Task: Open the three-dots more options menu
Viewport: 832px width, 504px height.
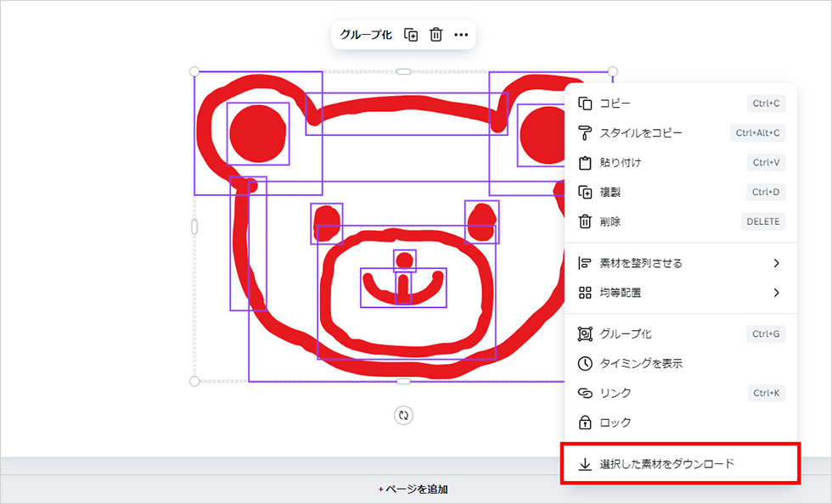Action: tap(461, 35)
